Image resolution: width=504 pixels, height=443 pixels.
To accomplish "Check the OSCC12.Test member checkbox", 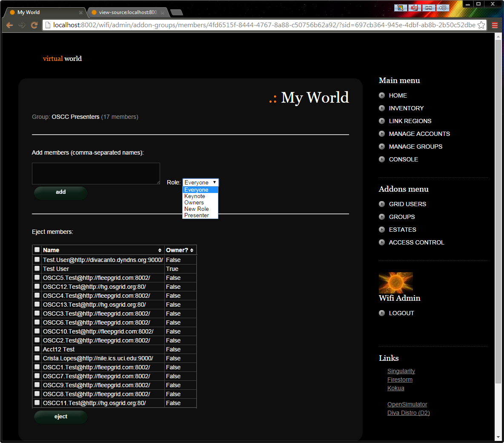I will pos(37,286).
